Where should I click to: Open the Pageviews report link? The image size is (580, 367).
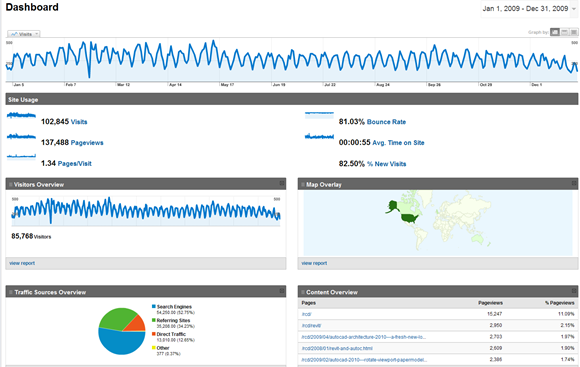[x=87, y=143]
